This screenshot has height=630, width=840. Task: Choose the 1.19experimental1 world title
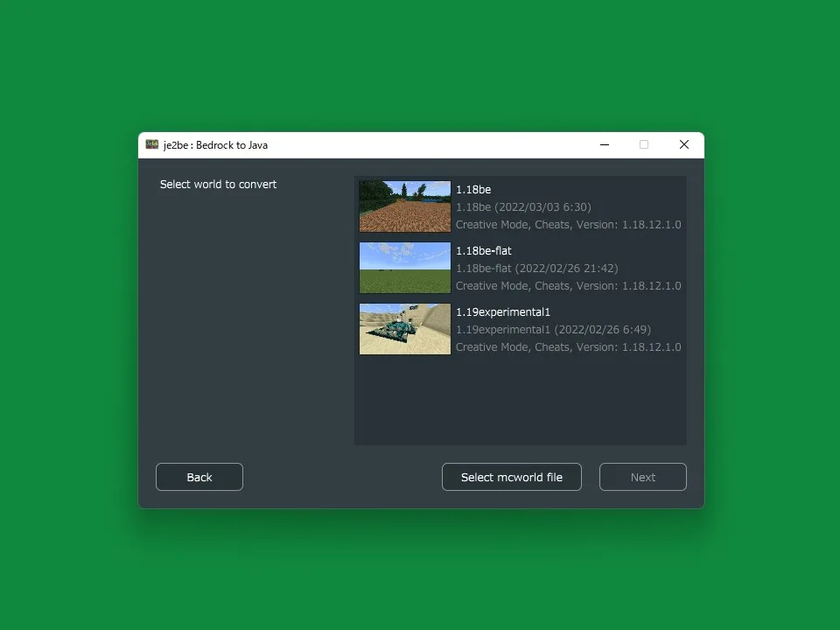pos(503,312)
